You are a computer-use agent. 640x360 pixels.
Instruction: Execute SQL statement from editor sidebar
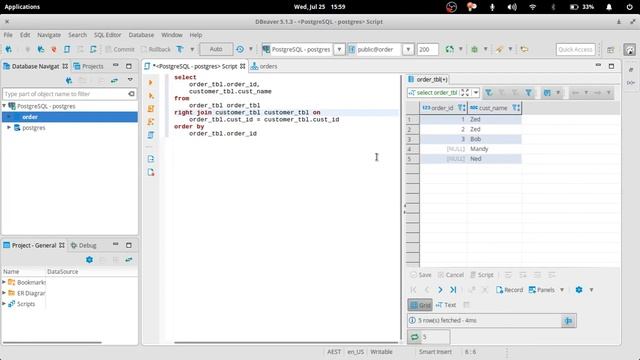pyautogui.click(x=151, y=82)
